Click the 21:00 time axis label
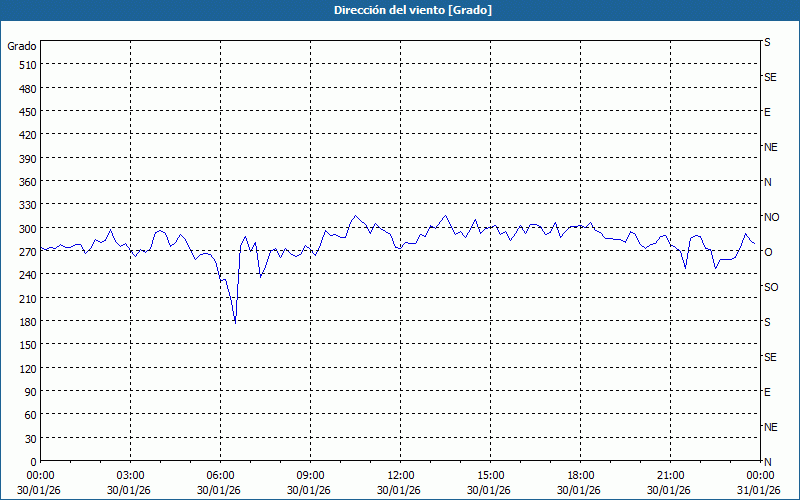The image size is (800, 500). coord(670,475)
